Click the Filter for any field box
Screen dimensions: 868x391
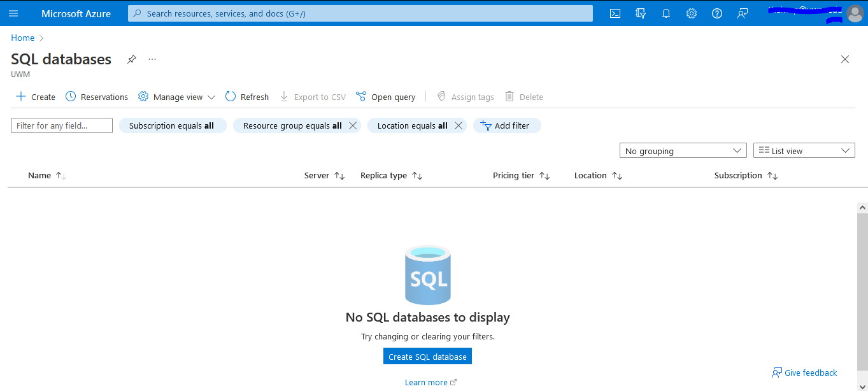[61, 125]
